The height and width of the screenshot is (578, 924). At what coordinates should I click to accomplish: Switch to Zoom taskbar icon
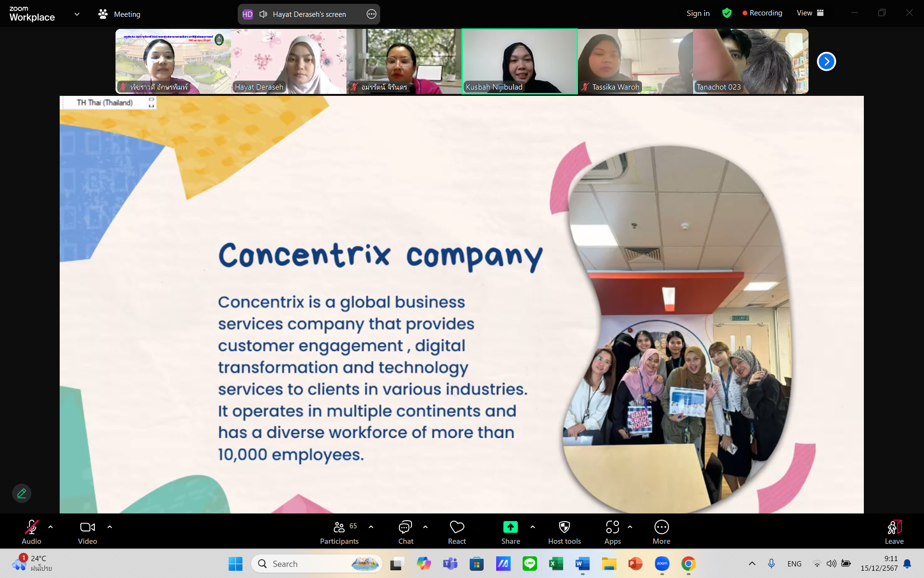(x=662, y=564)
